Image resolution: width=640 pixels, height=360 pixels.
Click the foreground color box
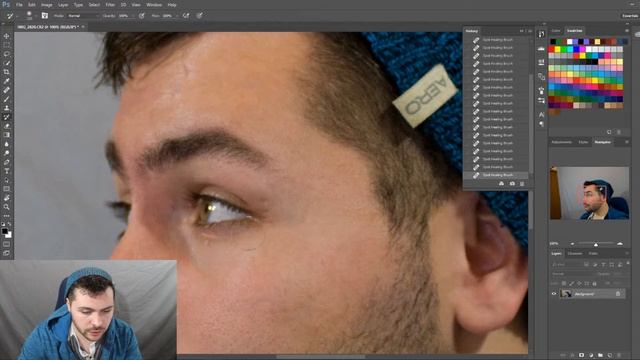coord(5,231)
